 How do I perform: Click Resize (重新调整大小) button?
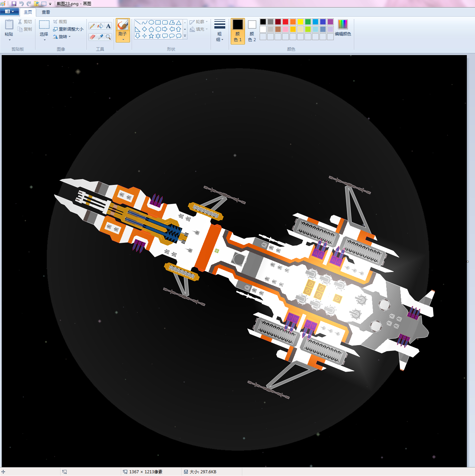point(68,29)
